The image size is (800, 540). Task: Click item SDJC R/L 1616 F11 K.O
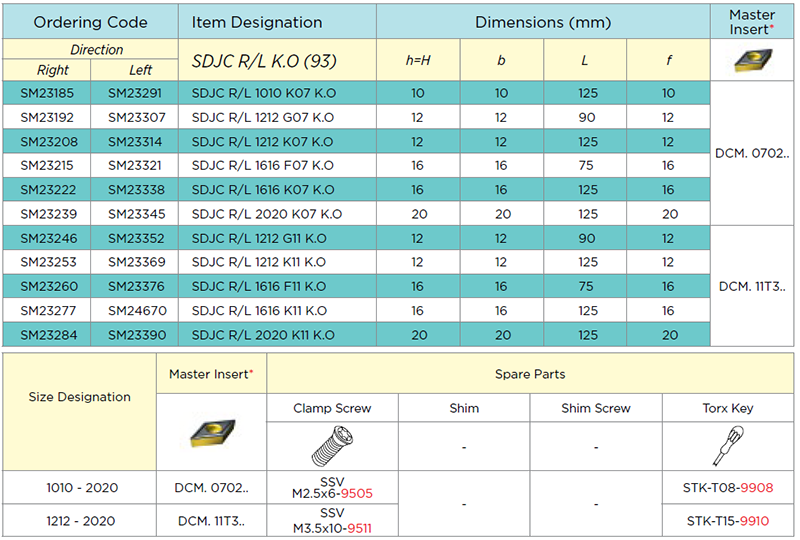click(259, 286)
